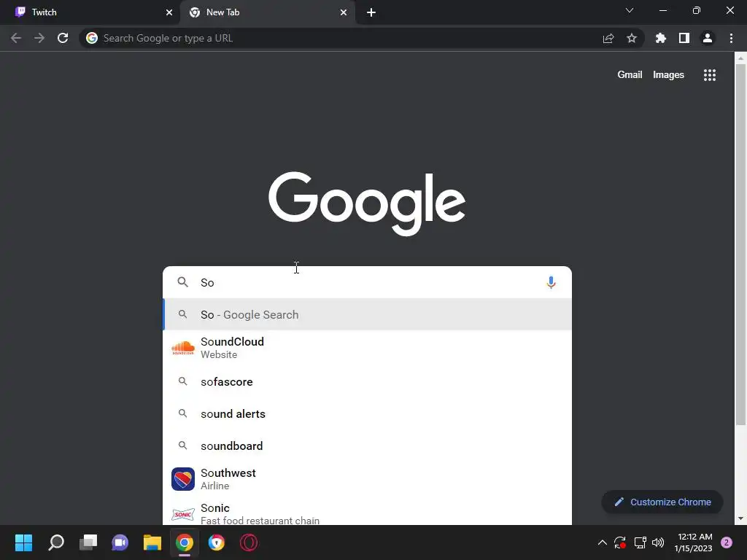Click the SoundCloud logo in suggestions
747x560 pixels.
(x=183, y=348)
